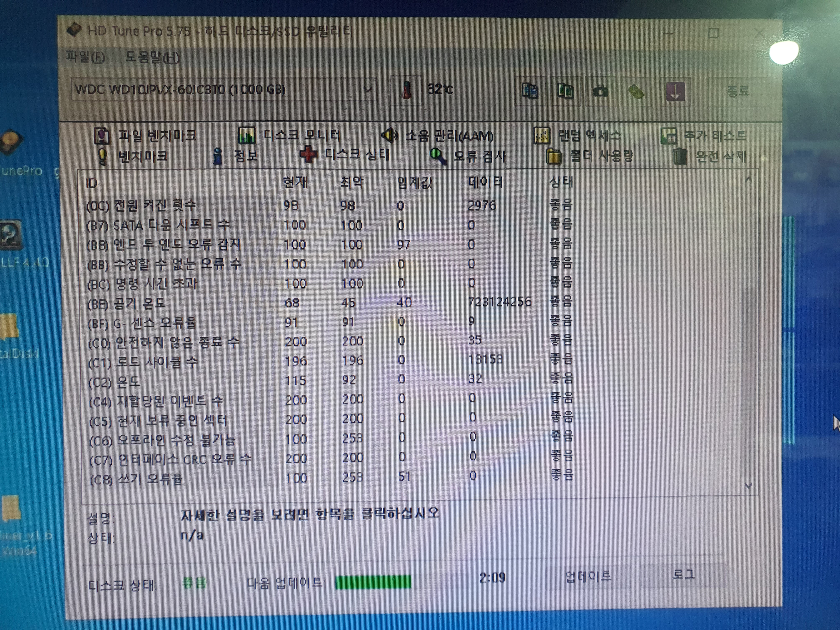Click the red cross Health icon
Image resolution: width=840 pixels, height=630 pixels.
[308, 155]
